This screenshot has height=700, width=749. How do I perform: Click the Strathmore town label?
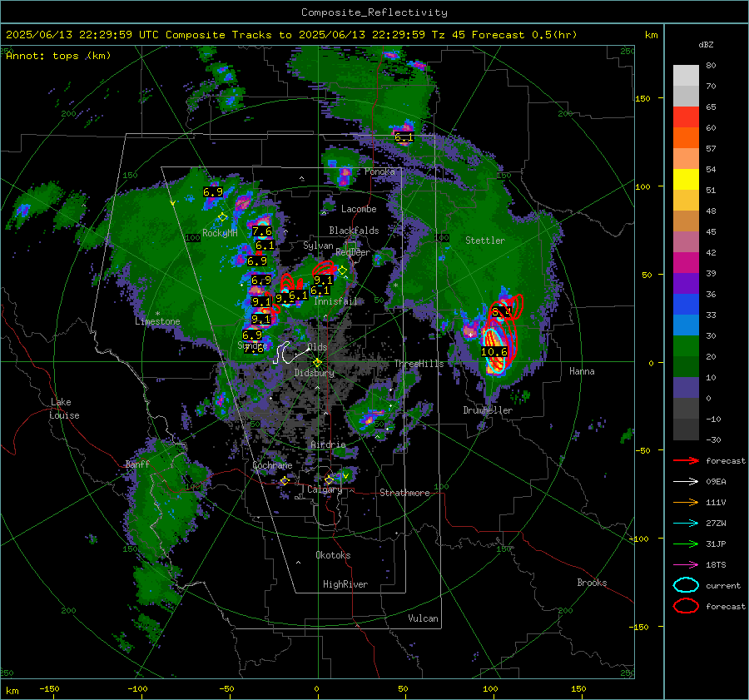(x=404, y=493)
